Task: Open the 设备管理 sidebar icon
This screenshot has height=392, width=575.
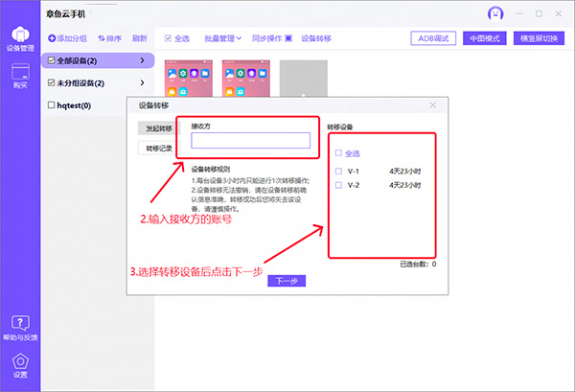Action: click(x=20, y=36)
